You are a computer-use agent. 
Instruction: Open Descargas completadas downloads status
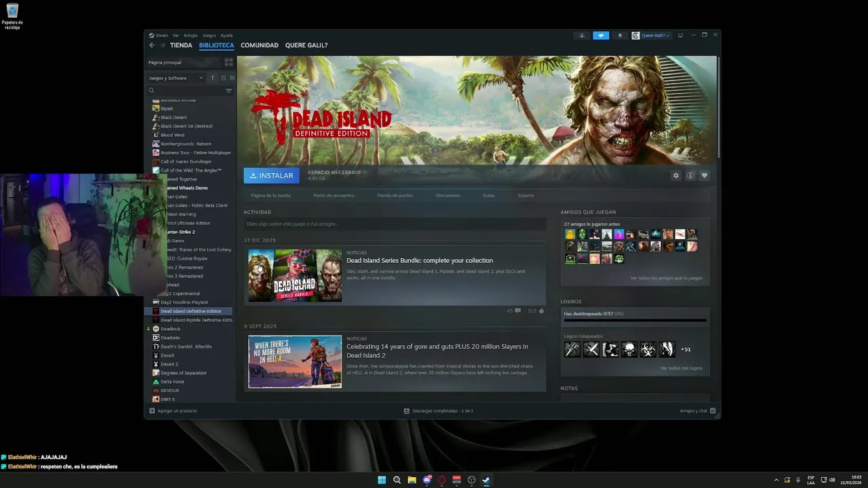pos(438,411)
